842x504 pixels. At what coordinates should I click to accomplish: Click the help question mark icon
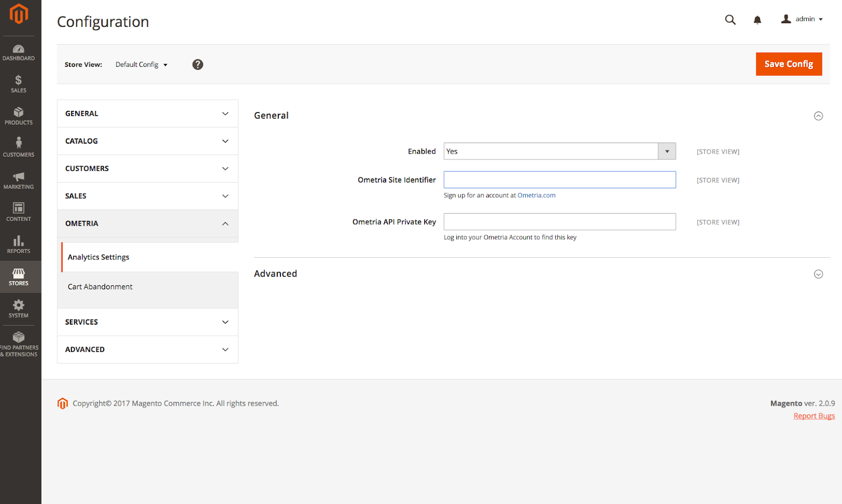tap(197, 65)
